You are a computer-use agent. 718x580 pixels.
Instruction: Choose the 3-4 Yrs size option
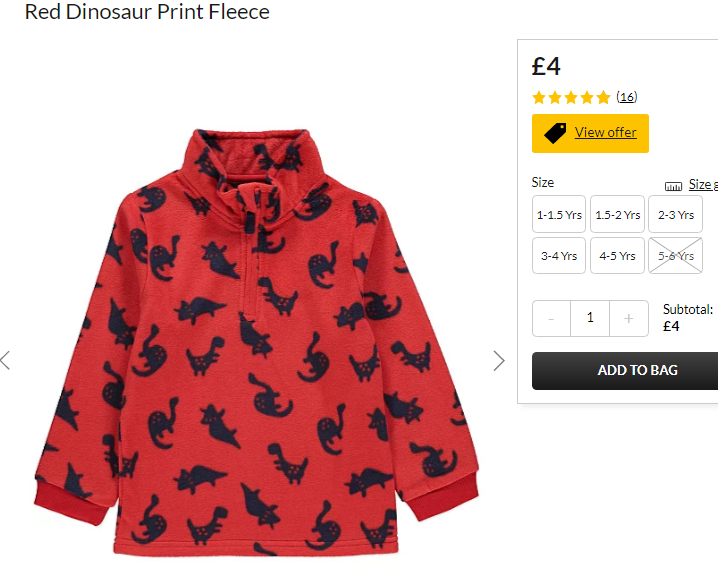[x=559, y=255]
